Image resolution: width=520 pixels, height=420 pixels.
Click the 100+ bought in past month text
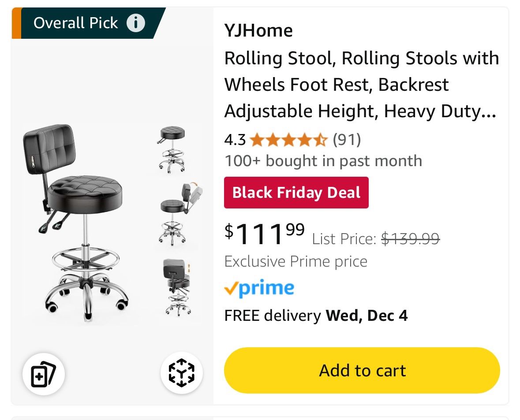[x=323, y=160]
